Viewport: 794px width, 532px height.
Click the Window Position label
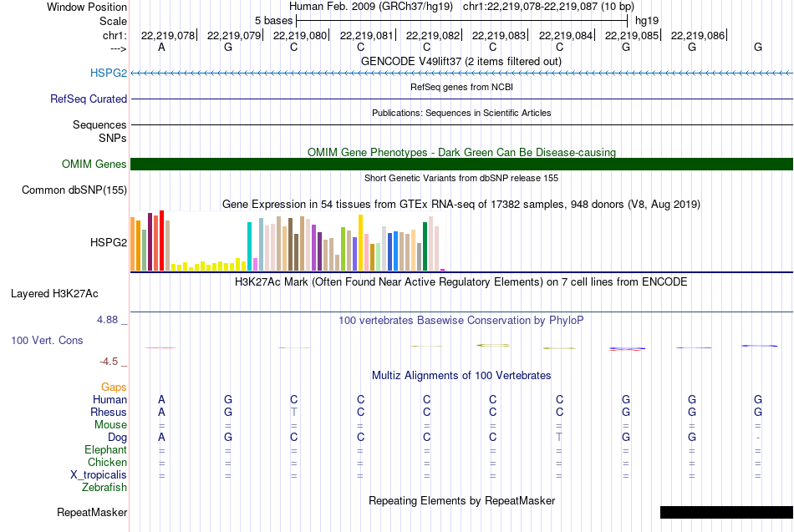click(87, 7)
